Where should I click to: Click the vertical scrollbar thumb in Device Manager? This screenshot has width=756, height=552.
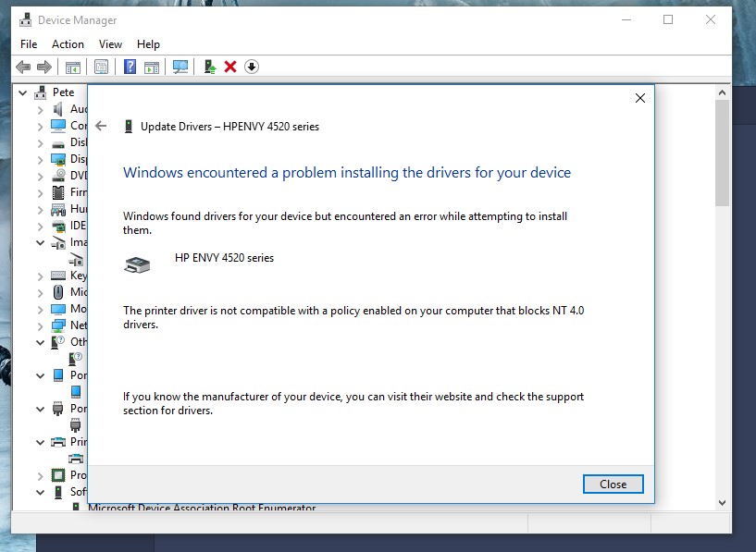722,153
